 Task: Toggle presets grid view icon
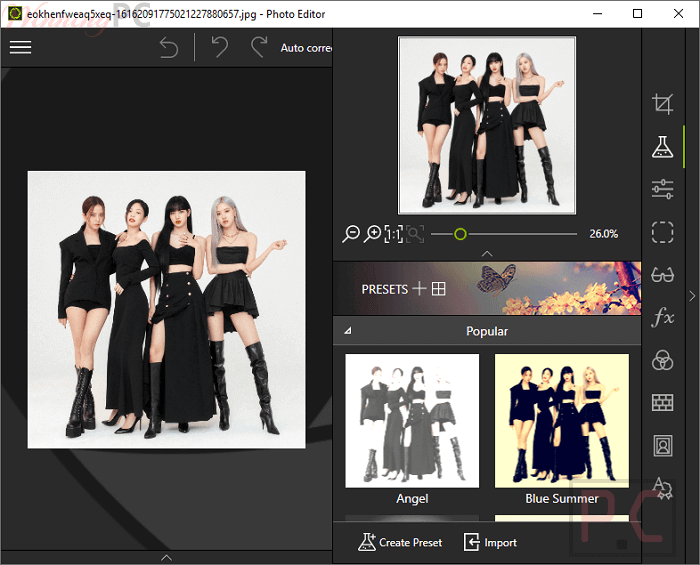point(438,289)
